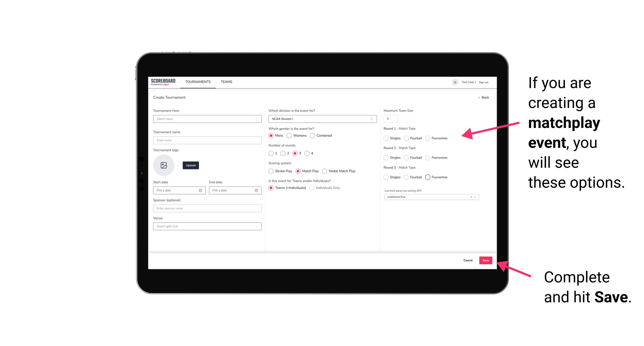Select the Individuals Only event type
This screenshot has width=644, height=346.
312,188
